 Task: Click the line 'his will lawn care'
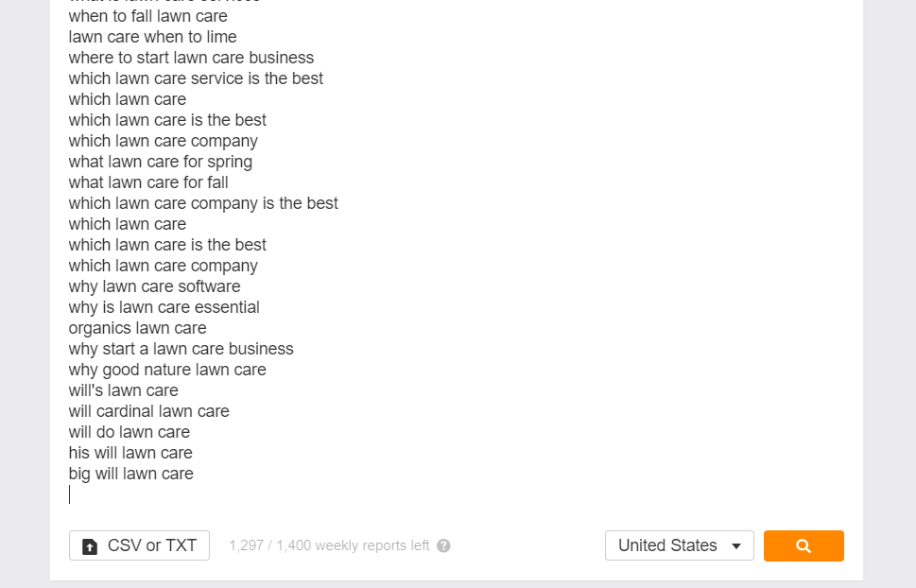point(130,453)
